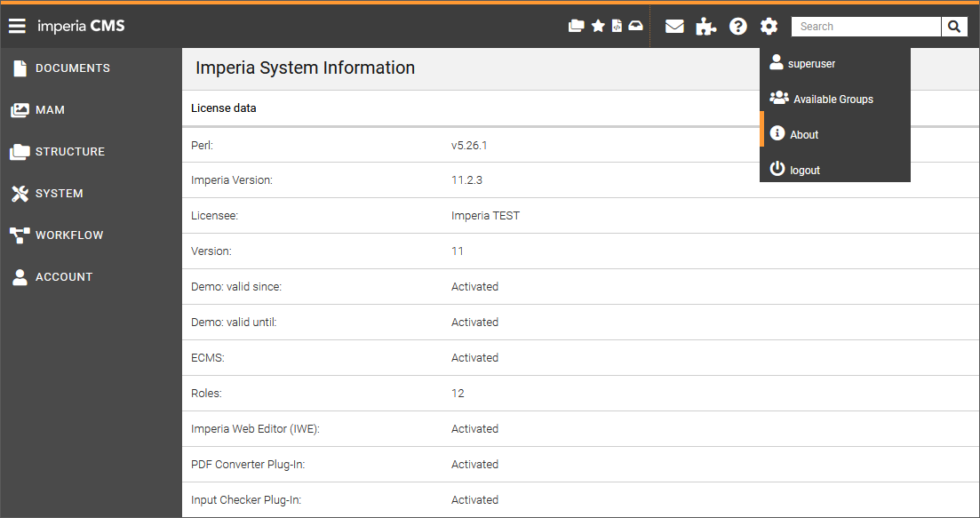The width and height of the screenshot is (980, 518).
Task: Click the Input Checker Plug-In: label
Action: tap(246, 500)
